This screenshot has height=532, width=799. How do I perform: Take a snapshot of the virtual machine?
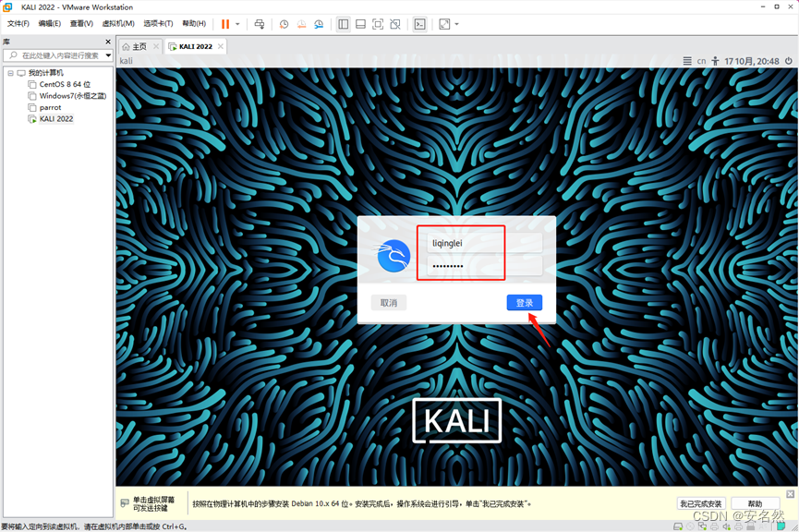284,24
